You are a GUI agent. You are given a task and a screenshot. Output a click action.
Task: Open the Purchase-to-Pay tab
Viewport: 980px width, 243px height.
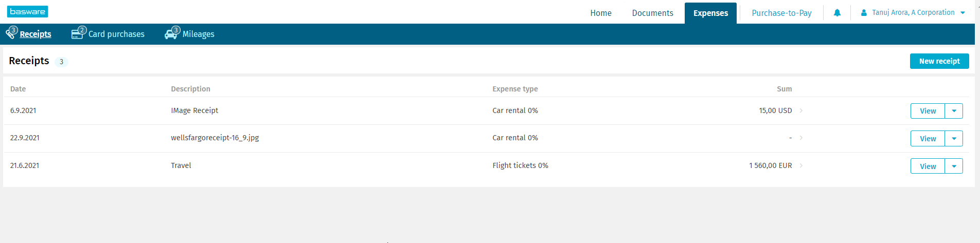click(781, 13)
